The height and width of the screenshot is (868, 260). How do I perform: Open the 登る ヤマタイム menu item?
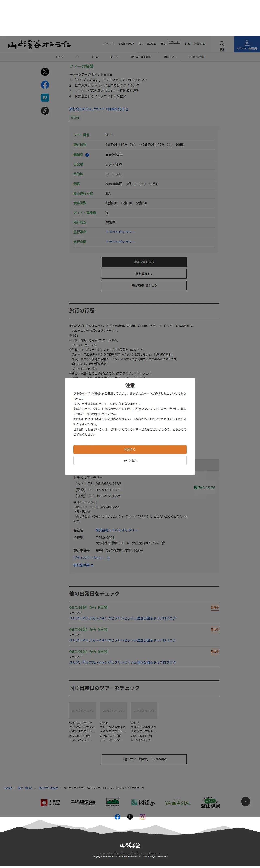coord(170,43)
